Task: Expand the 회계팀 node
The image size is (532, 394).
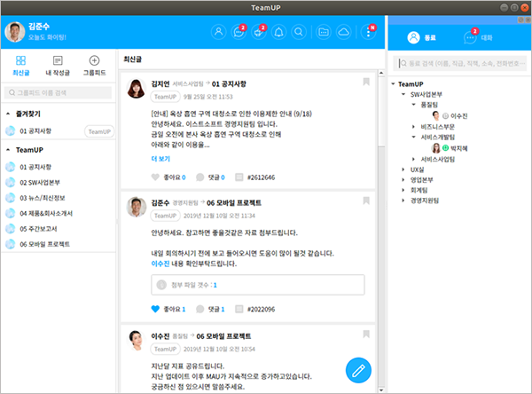Action: coord(403,190)
